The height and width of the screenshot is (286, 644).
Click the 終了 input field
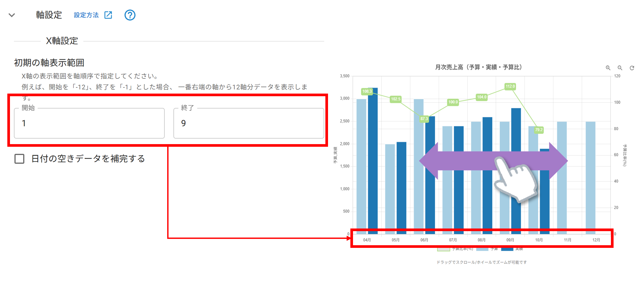(249, 123)
